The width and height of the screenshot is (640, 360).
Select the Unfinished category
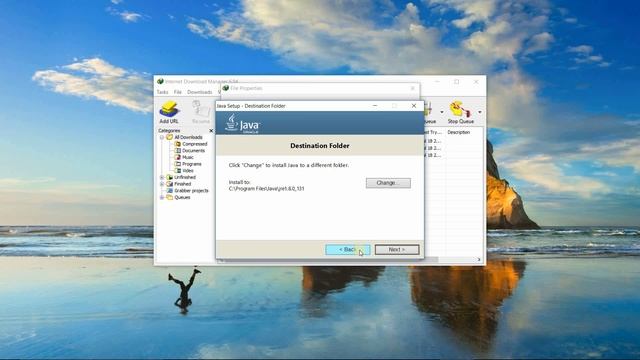pyautogui.click(x=185, y=178)
